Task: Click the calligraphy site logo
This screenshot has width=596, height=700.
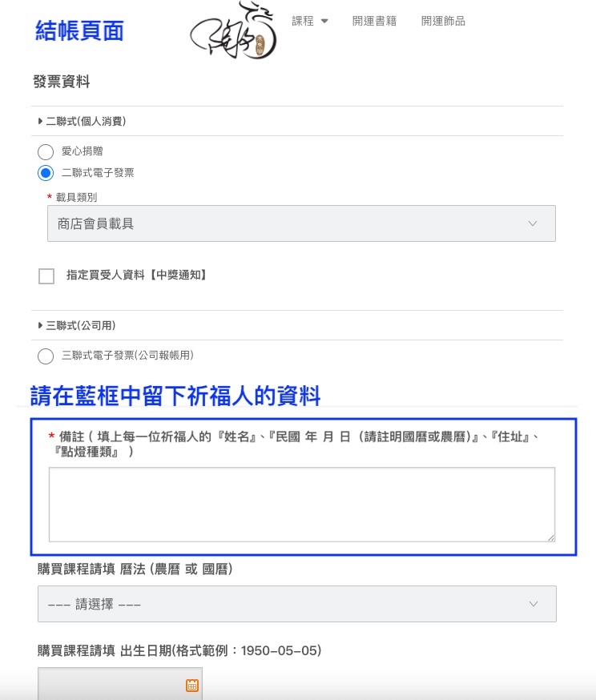Action: (235, 34)
